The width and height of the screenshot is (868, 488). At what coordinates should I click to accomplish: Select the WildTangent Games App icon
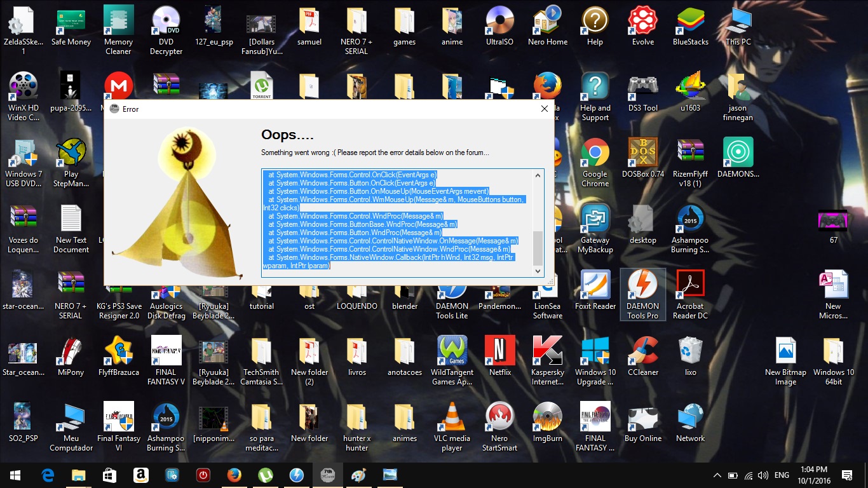point(452,361)
